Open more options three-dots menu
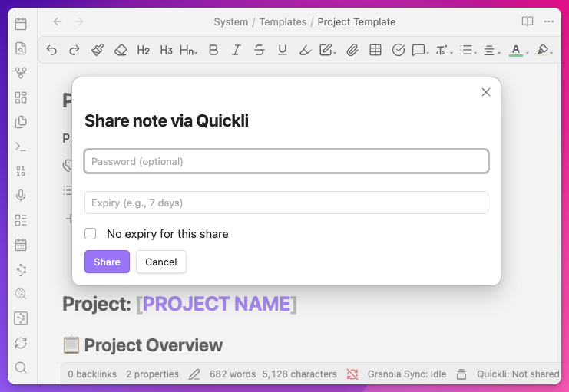Image resolution: width=569 pixels, height=392 pixels. click(549, 21)
